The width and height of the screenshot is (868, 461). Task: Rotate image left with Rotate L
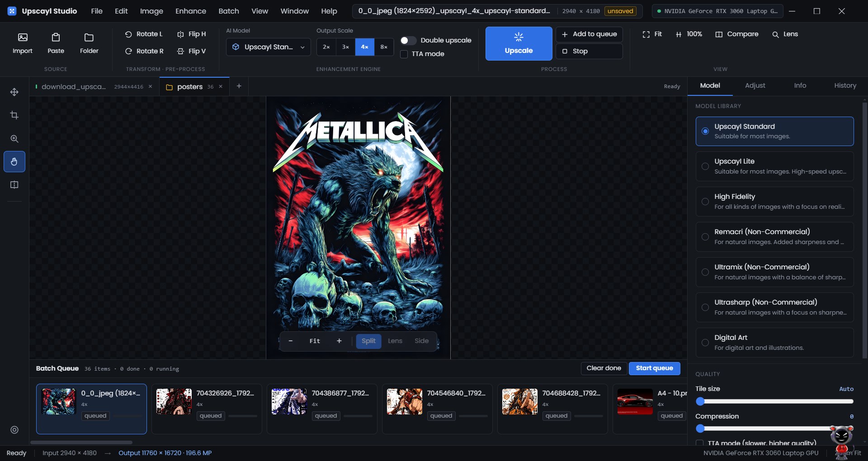[x=143, y=34]
